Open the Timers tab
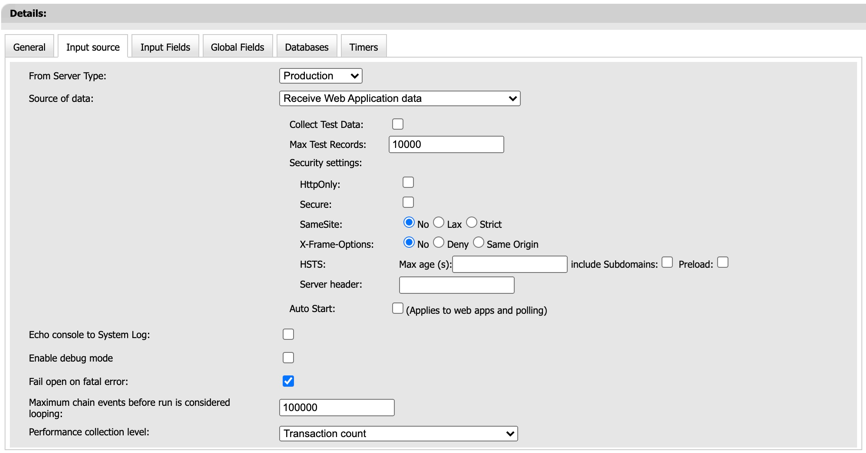 click(x=363, y=47)
